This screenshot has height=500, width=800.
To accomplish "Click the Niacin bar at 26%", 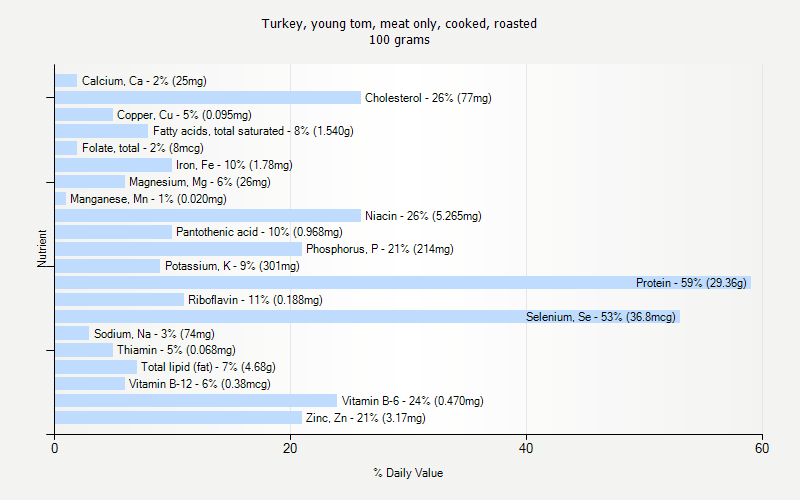I will coord(207,216).
